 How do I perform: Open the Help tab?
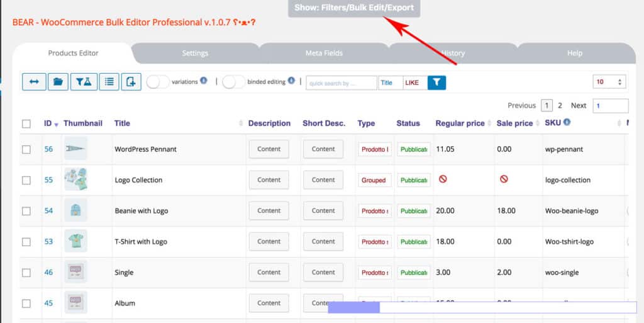(575, 53)
